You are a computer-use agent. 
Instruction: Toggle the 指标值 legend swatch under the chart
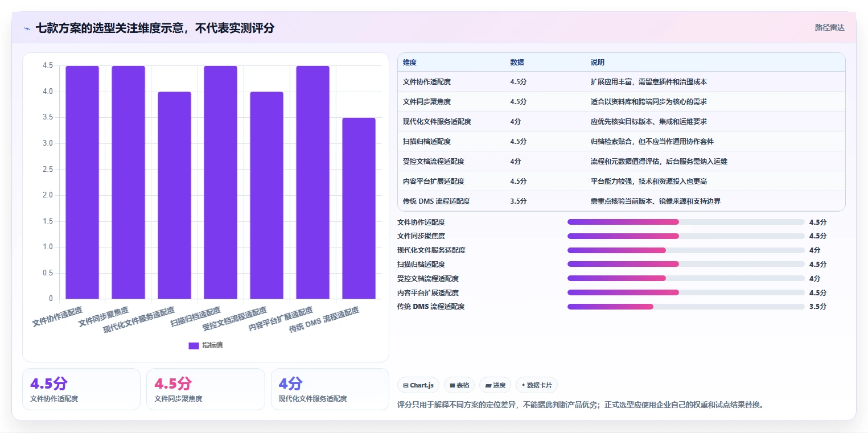click(194, 345)
